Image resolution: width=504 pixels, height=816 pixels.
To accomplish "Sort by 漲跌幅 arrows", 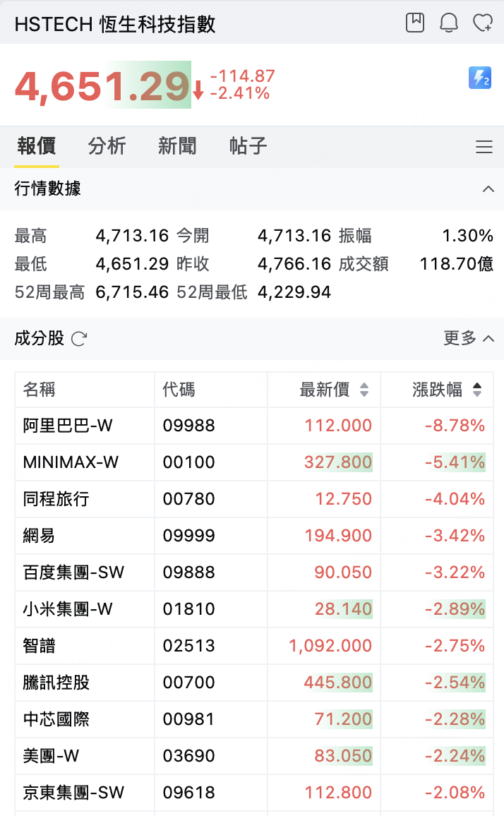I will pos(477,389).
